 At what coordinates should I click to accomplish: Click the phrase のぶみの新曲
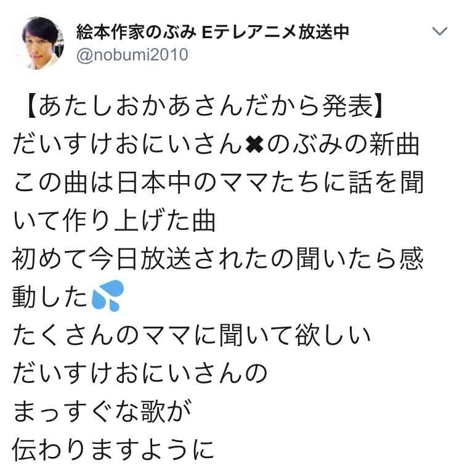click(343, 144)
